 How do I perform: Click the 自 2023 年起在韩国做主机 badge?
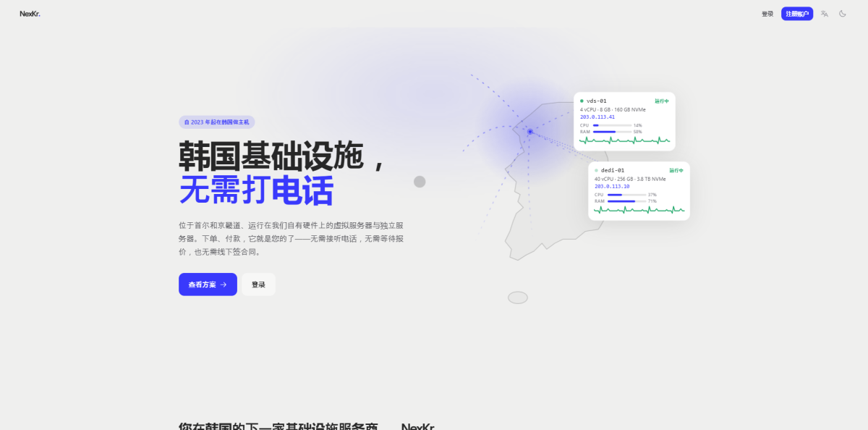point(217,122)
